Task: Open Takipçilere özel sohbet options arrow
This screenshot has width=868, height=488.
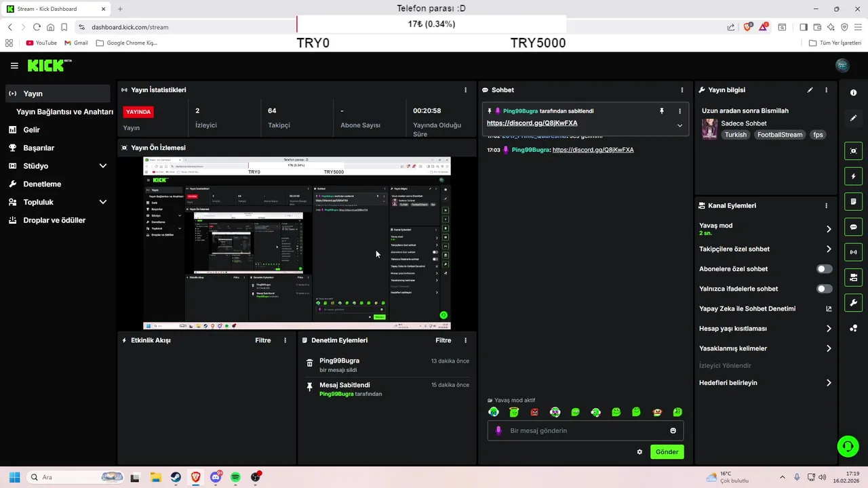Action: click(x=829, y=249)
